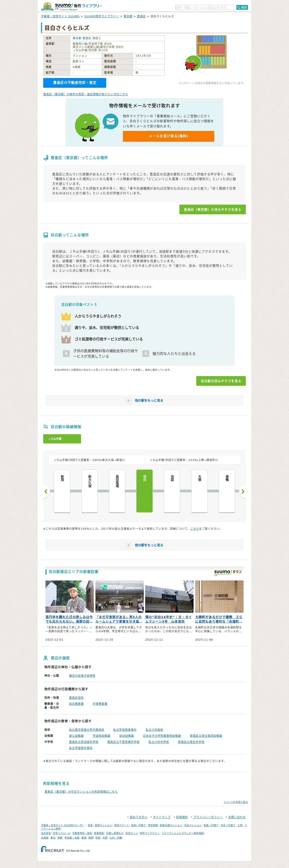The height and width of the screenshot is (868, 289).
Task: Open the 私立東京音楽大学付属高校 link
Action: [x=86, y=730]
